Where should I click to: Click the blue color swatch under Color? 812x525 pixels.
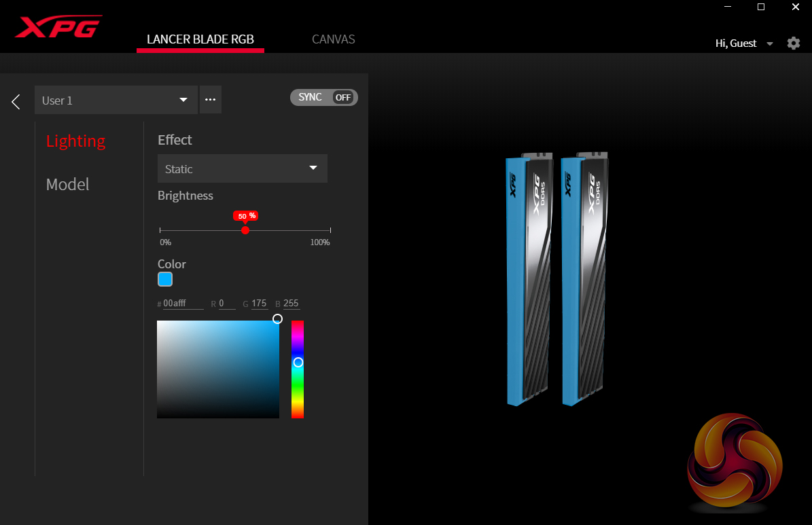coord(165,279)
